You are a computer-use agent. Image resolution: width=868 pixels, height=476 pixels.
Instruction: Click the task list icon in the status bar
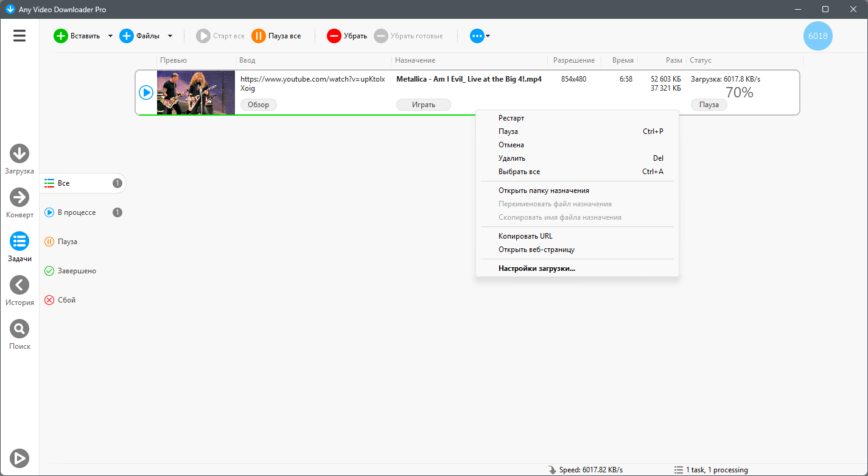tap(679, 470)
